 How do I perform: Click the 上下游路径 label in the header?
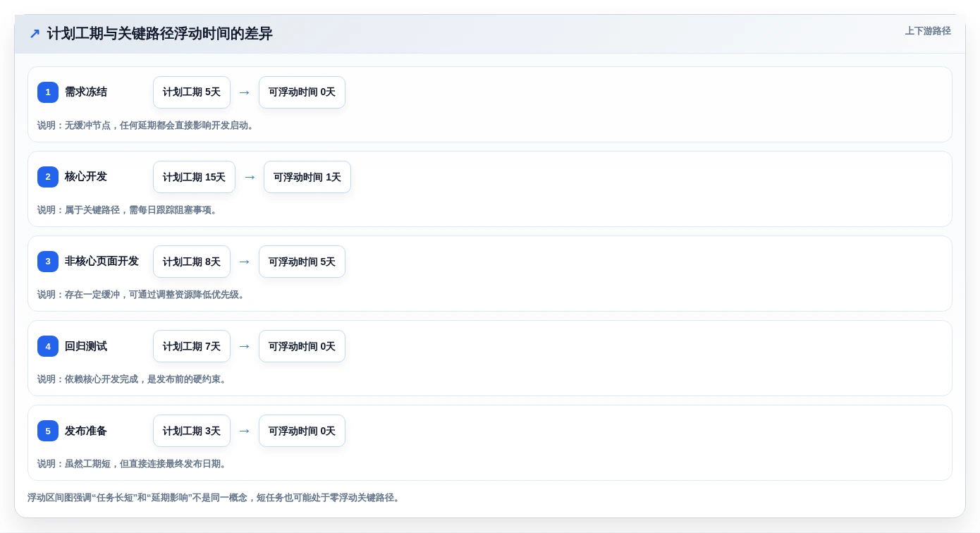(x=928, y=31)
